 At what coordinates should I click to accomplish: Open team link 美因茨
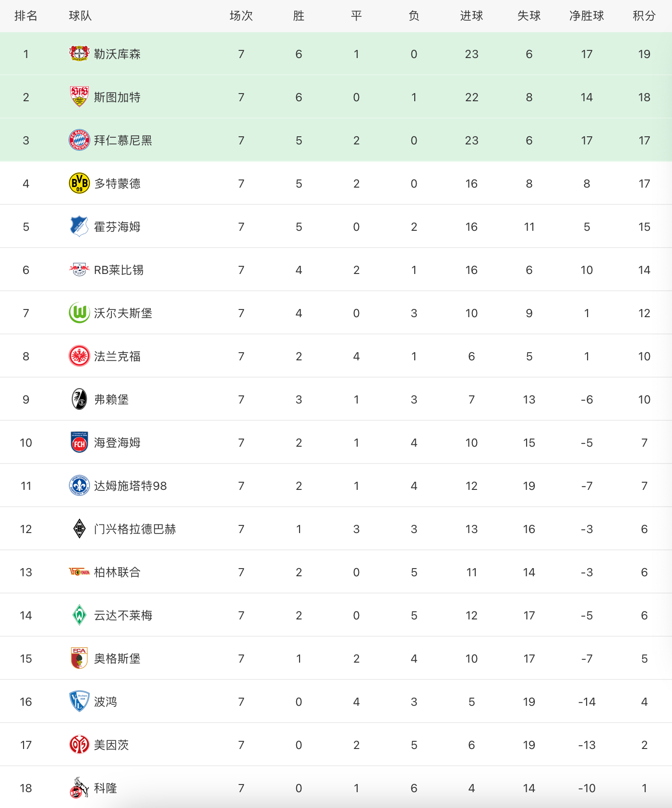[111, 745]
